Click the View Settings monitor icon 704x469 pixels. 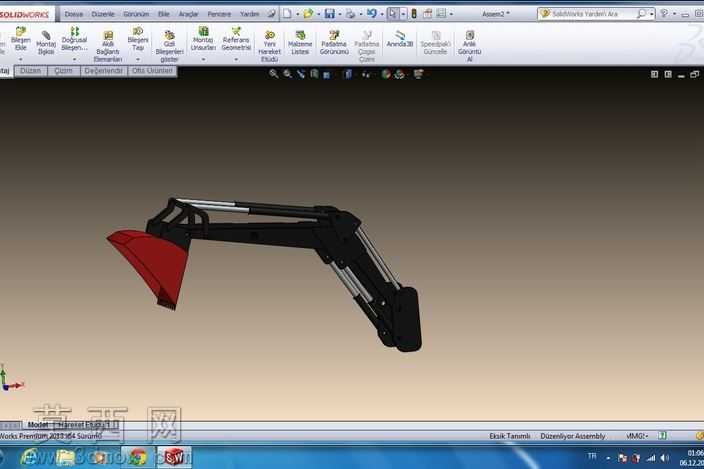click(x=418, y=74)
